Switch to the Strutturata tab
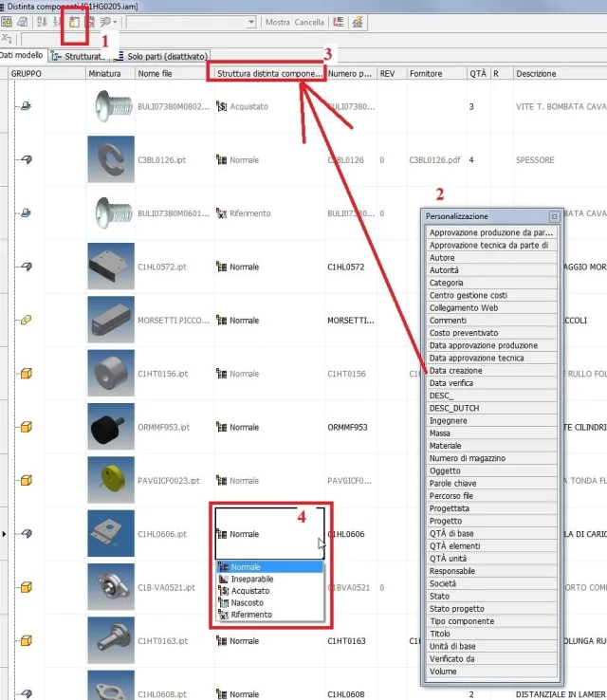Image resolution: width=607 pixels, height=700 pixels. click(79, 56)
